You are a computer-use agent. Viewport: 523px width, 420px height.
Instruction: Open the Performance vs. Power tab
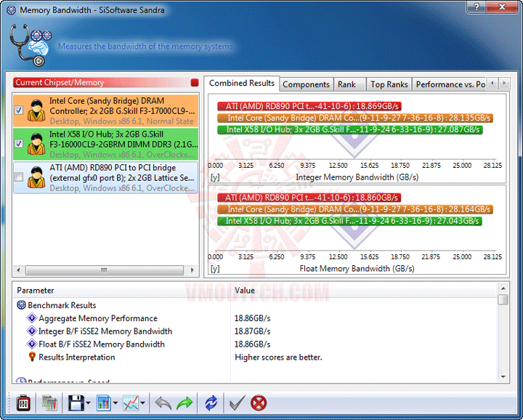click(x=450, y=84)
